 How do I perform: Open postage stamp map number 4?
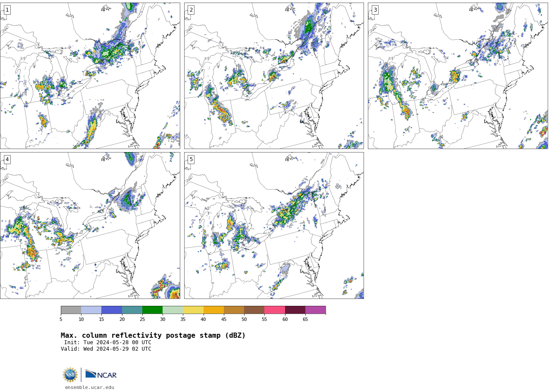point(90,225)
